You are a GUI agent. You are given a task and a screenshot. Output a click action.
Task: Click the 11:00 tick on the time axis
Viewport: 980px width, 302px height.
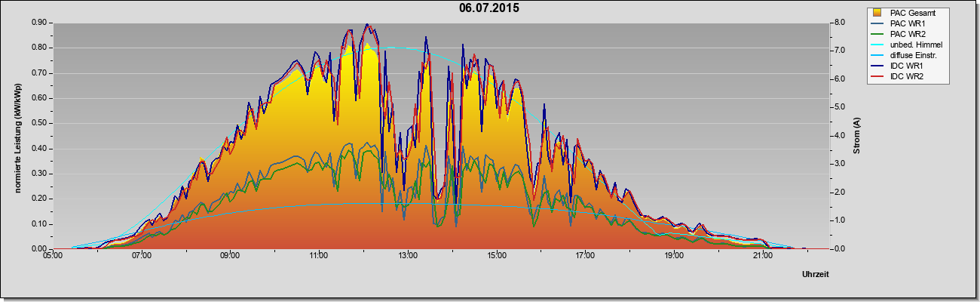[318, 257]
